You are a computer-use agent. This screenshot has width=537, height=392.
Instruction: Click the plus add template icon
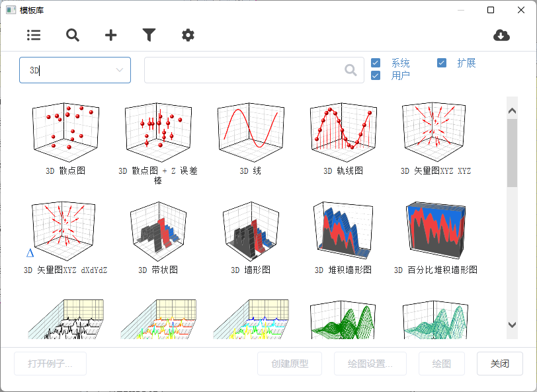[111, 36]
